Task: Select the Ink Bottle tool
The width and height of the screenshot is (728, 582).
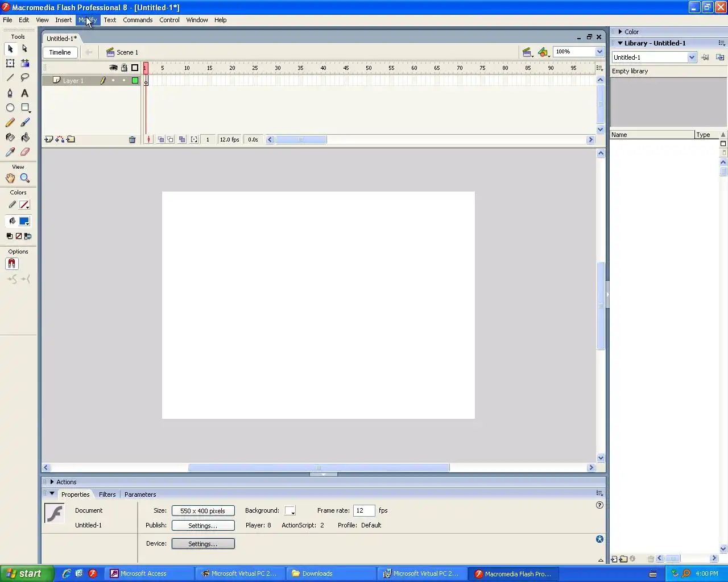Action: coord(10,137)
